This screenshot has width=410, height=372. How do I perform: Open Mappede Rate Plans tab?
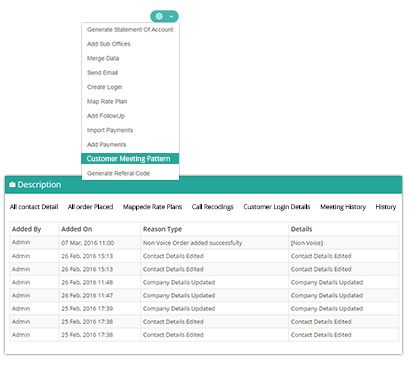pos(152,207)
